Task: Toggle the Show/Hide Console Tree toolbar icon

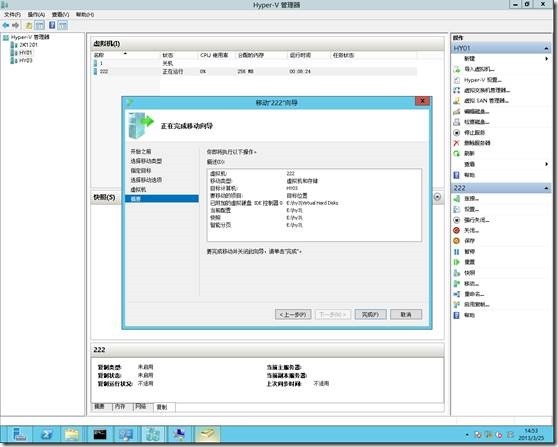Action: pos(40,25)
